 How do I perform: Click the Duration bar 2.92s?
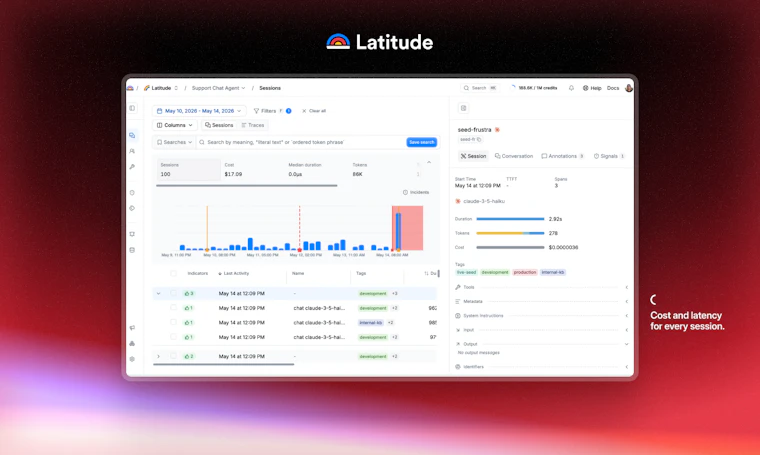[510, 219]
